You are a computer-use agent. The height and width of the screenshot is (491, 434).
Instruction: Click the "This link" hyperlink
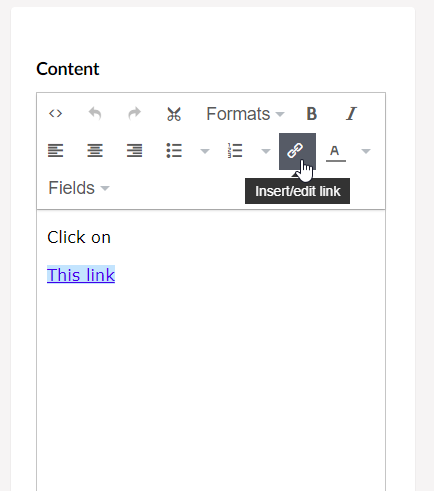pyautogui.click(x=81, y=275)
